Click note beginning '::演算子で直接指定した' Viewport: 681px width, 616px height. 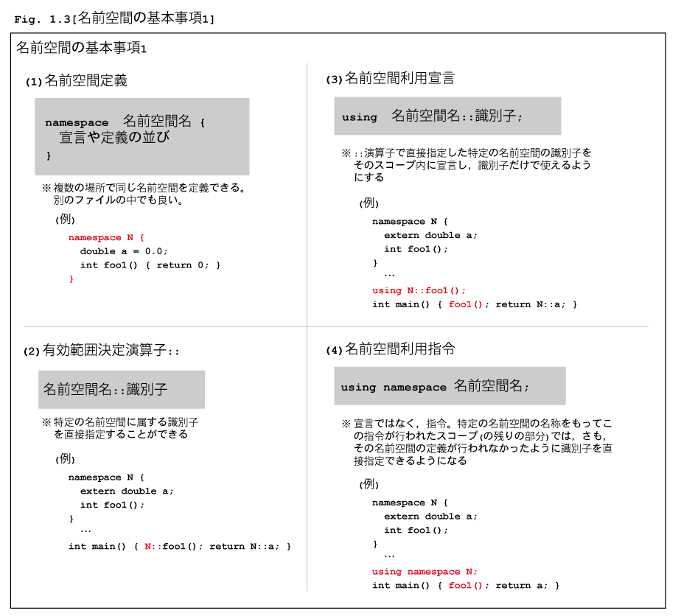coord(472,153)
